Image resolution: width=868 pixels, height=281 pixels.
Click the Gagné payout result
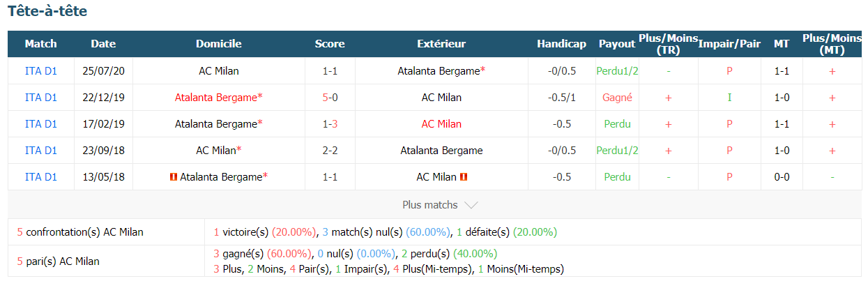pyautogui.click(x=617, y=98)
